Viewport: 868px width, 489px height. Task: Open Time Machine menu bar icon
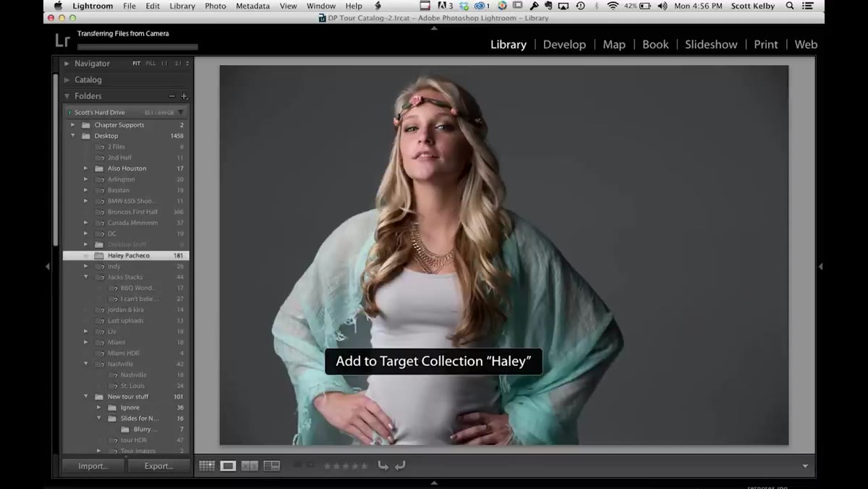580,6
